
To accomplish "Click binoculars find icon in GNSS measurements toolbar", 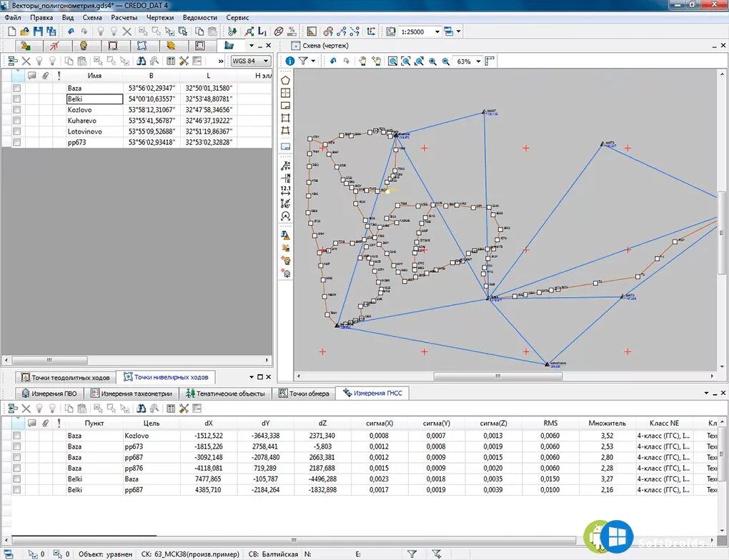I will coord(142,409).
